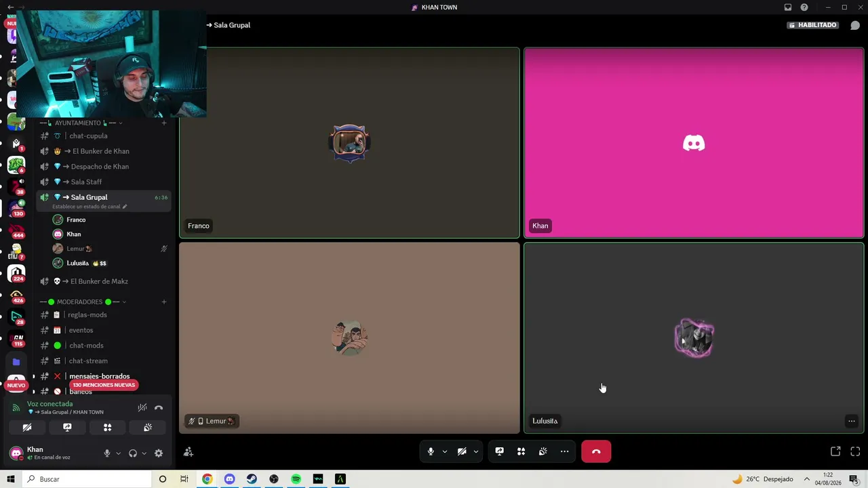
Task: Start an activity from call controls
Action: click(521, 451)
